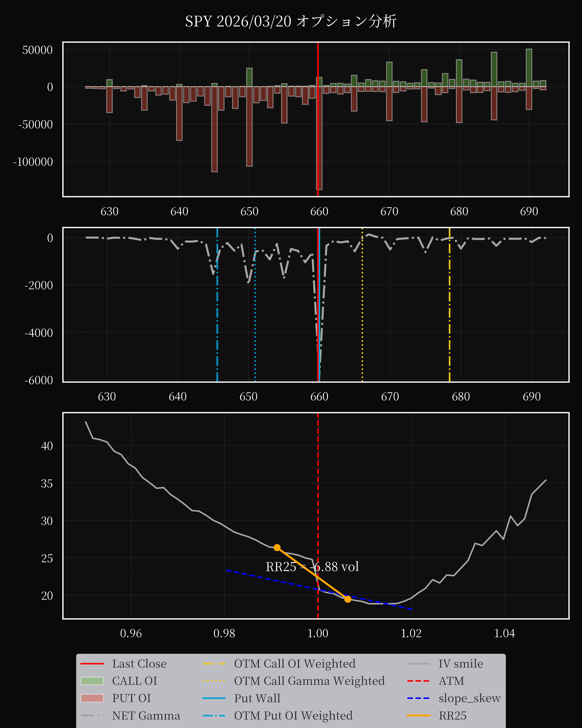582x728 pixels.
Task: Click the call OI bar at strike 690
Action: 529,68
